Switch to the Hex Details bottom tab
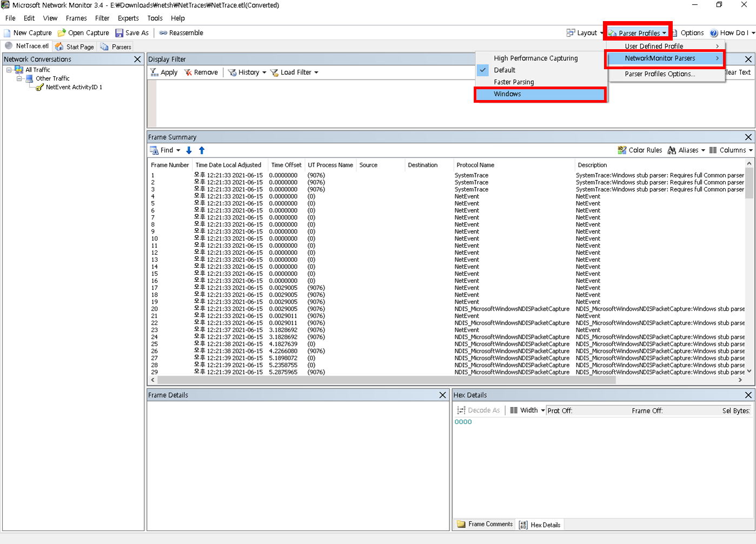This screenshot has height=544, width=756. click(540, 525)
